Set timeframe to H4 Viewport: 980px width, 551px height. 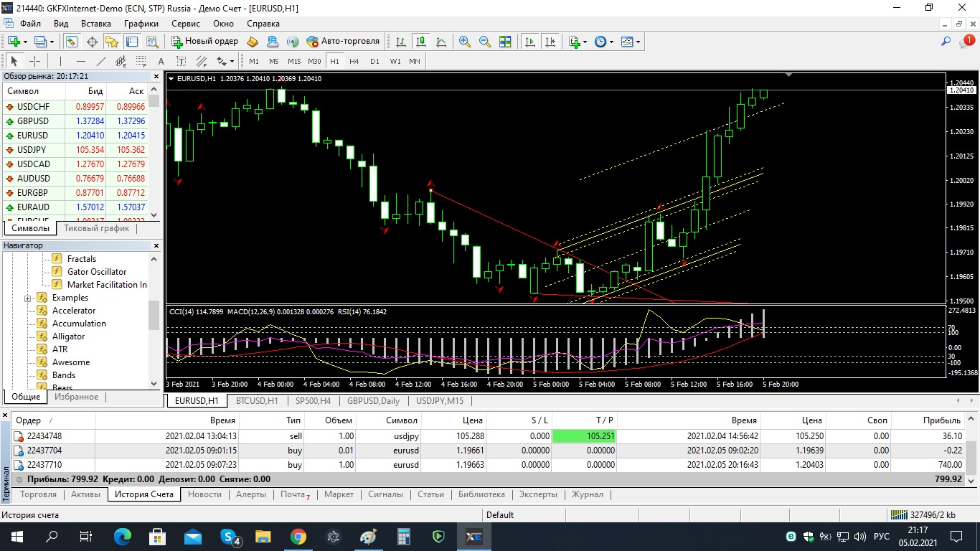(354, 61)
